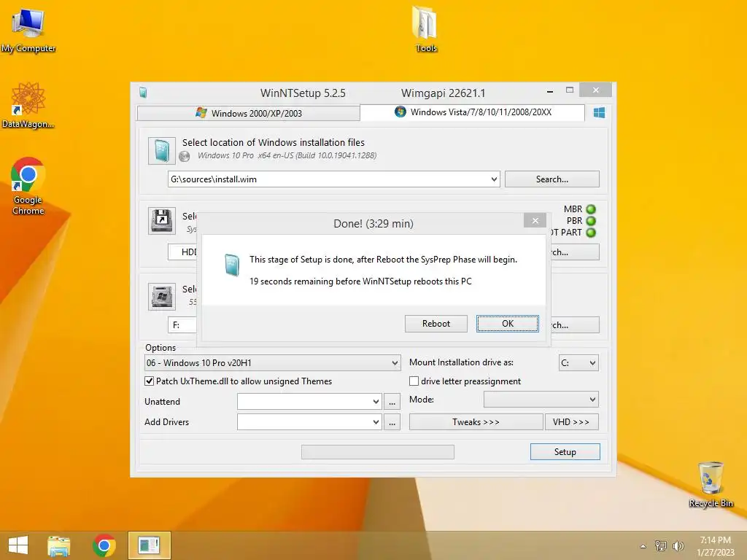The image size is (747, 560).
Task: Click the setup progress bar
Action: point(378,452)
